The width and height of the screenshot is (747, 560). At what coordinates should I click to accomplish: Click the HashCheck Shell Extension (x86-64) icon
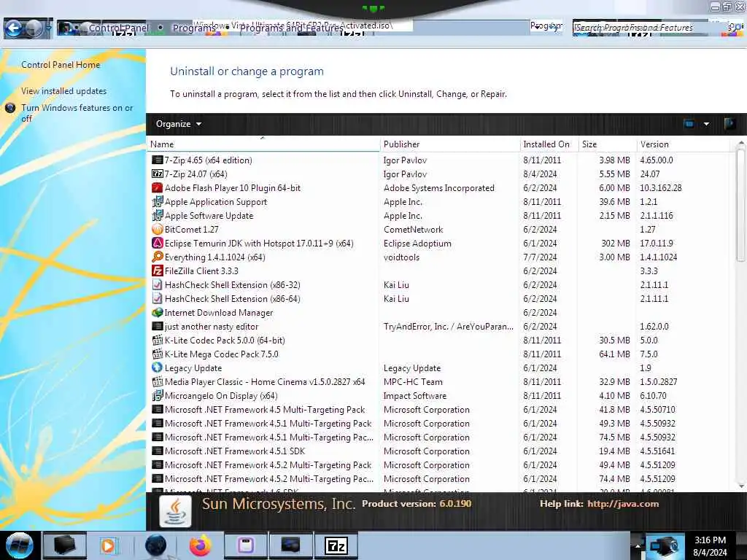pos(158,298)
